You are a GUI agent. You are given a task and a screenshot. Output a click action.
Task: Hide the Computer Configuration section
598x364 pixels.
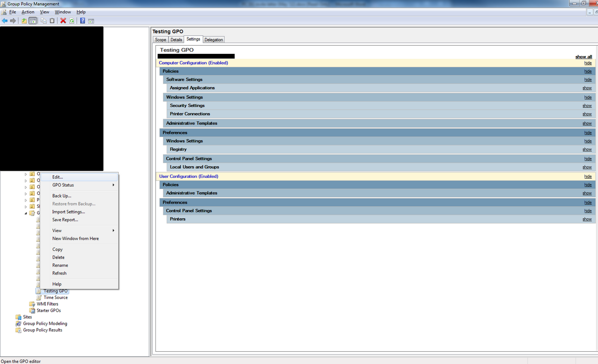point(588,63)
